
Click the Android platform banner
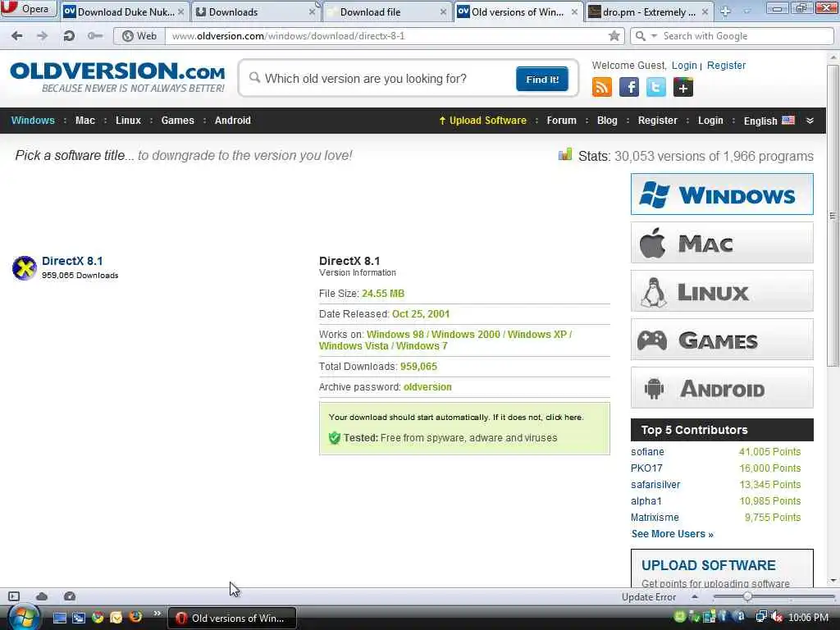point(722,388)
